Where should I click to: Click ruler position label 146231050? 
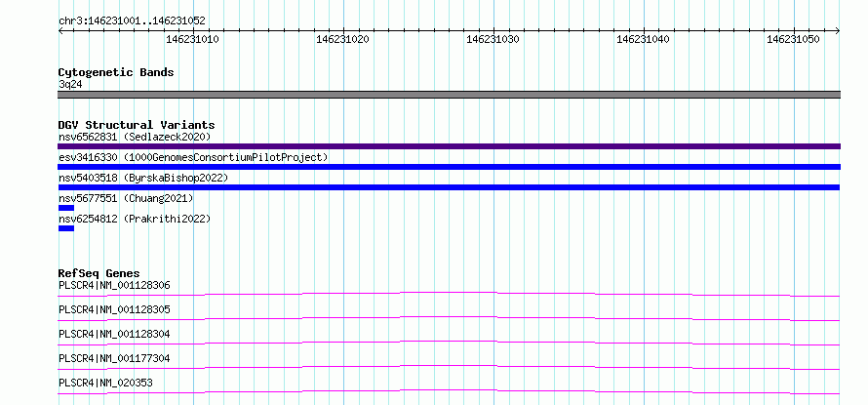pos(793,39)
